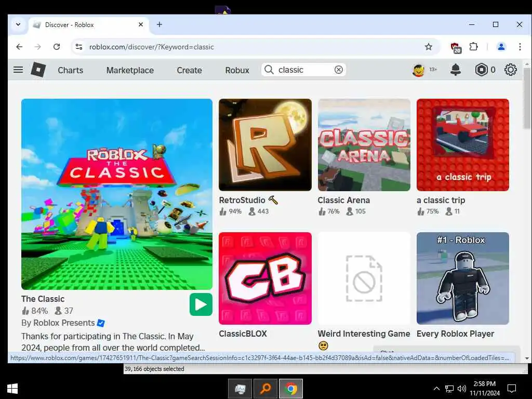Open Every Roblox Player thumbnail
This screenshot has height=399, width=532.
(x=463, y=278)
